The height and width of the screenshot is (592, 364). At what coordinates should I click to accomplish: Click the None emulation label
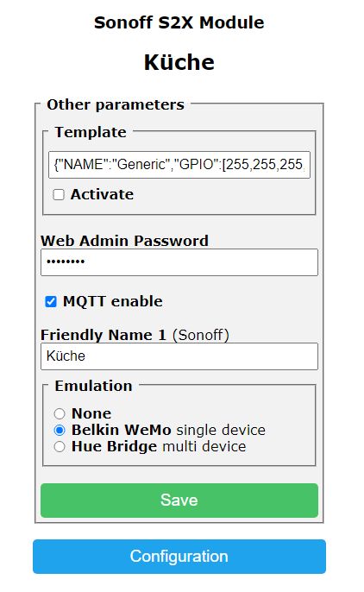(x=91, y=413)
